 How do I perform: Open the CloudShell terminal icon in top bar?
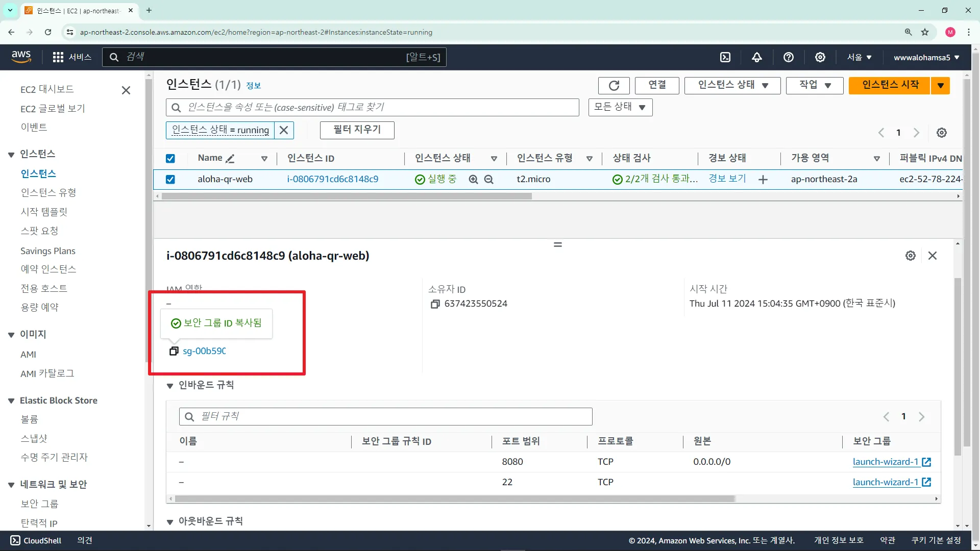725,57
